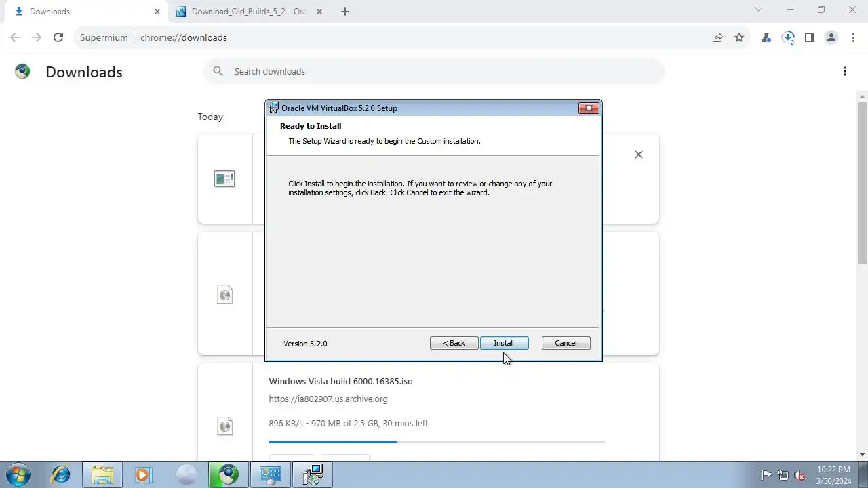Screen dimensions: 868x488
Task: Close the Oracle VM VirtualBox Setup dialog
Action: [x=589, y=108]
